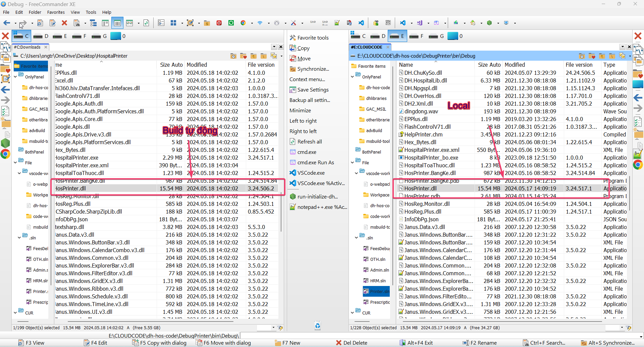Screen dimensions: 644x347
Task: Collapse the .sln tree node in the right tree
Action: click(x=357, y=238)
